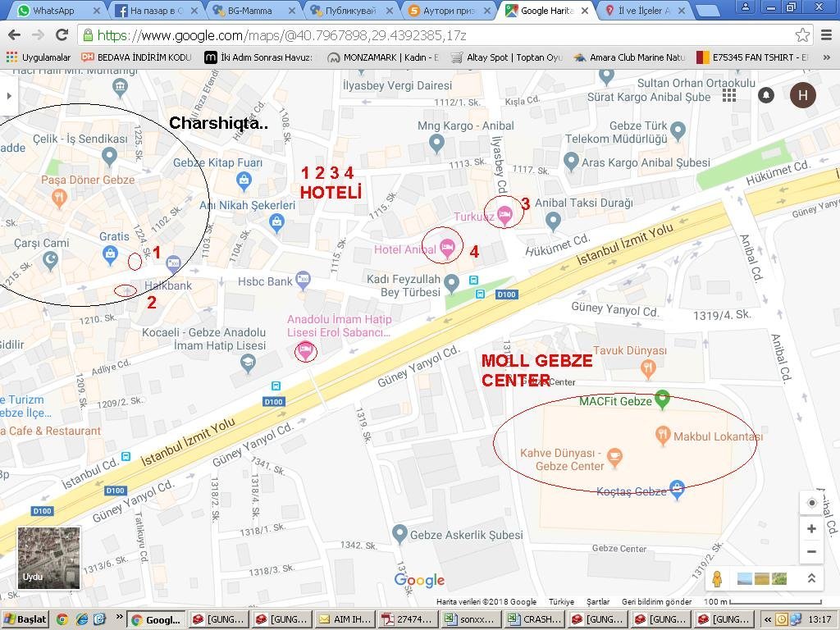This screenshot has height=630, width=840.
Task: Select the Paşa Döner Gebze marker
Action: (59, 199)
